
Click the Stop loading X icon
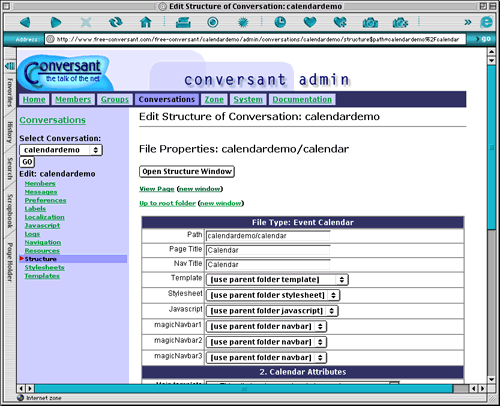point(86,22)
